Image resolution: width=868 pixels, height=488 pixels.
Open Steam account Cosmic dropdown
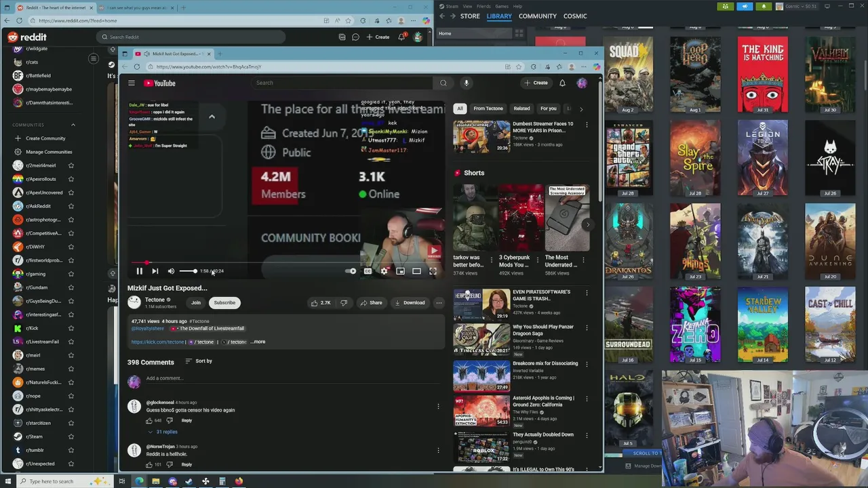click(799, 6)
